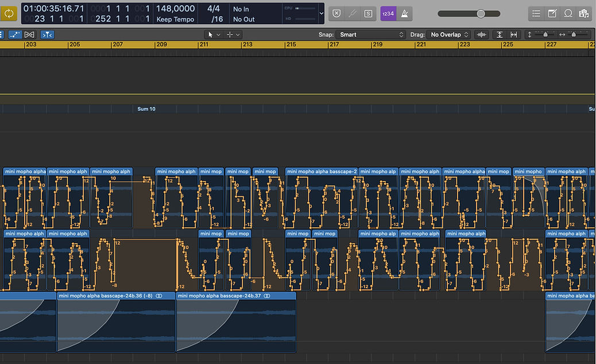Toggle the Waveform Zoom button

482,34
